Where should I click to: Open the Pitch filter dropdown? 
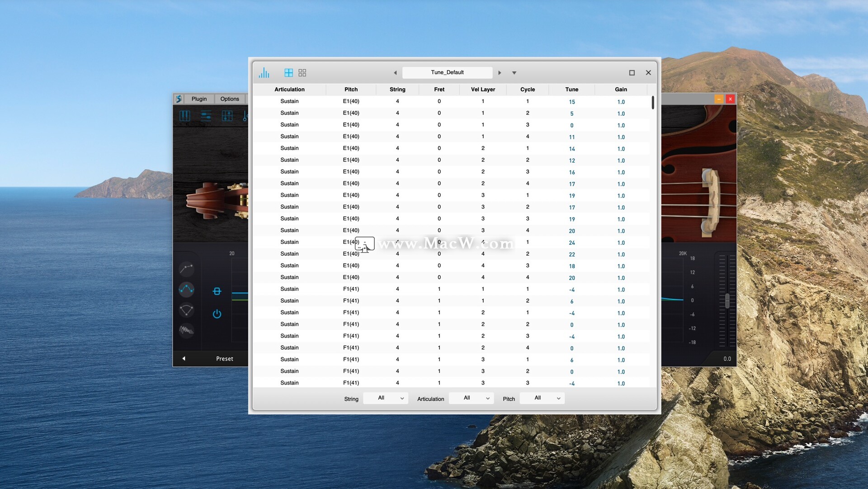coord(542,398)
